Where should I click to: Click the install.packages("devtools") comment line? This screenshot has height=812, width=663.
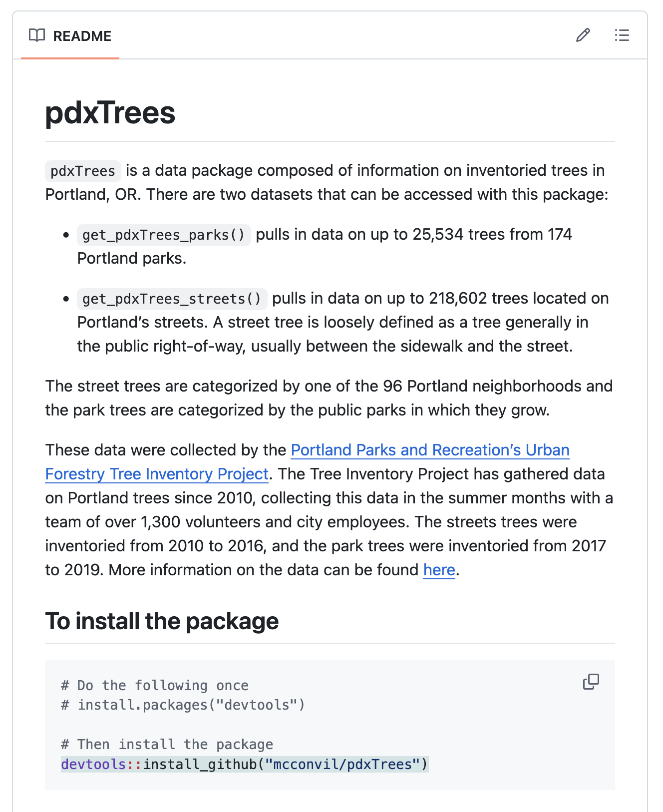(183, 705)
